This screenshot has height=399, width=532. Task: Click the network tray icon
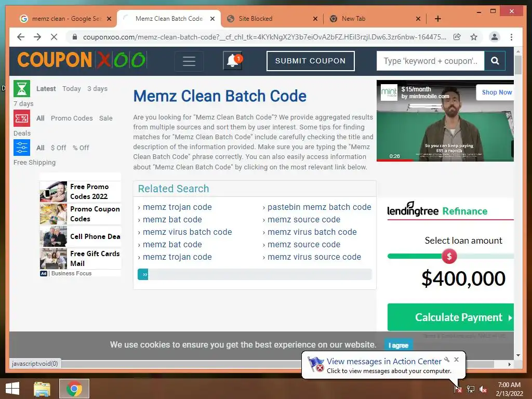tap(471, 389)
